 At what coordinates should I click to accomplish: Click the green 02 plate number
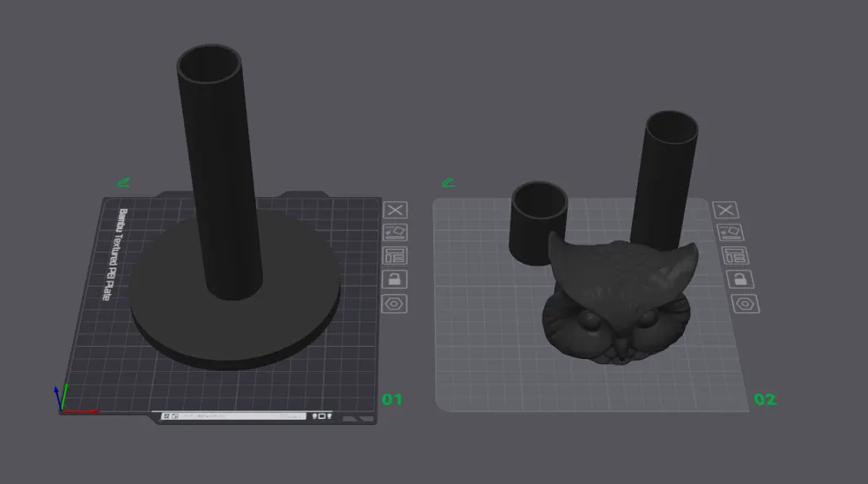[765, 399]
